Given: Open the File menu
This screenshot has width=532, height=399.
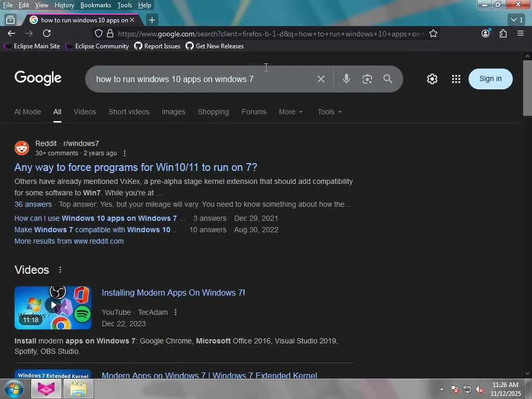Looking at the screenshot, I should [8, 5].
